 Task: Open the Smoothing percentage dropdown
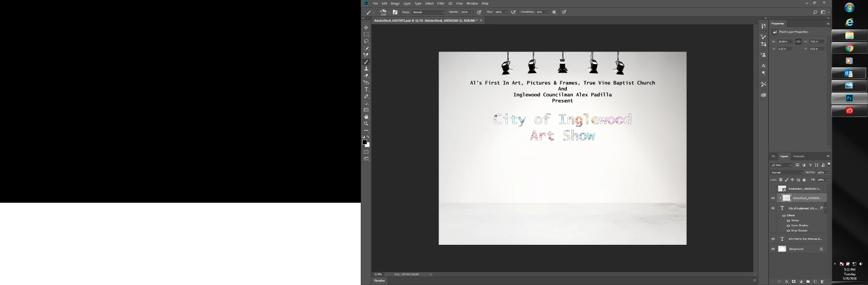click(547, 12)
